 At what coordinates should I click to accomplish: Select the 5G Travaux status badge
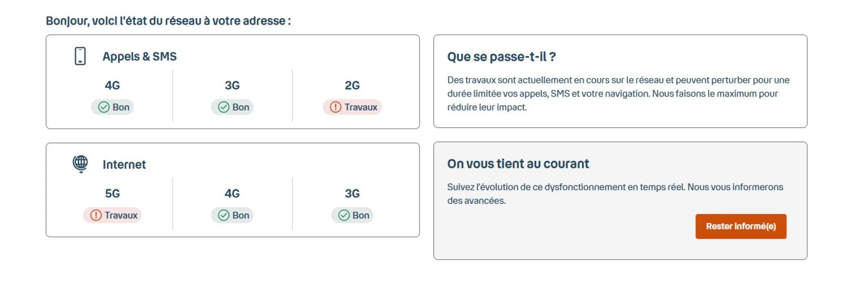coord(112,215)
